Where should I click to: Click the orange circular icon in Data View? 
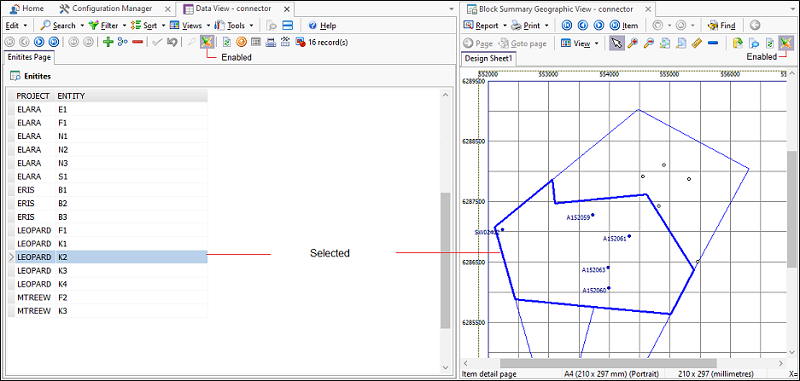tap(242, 42)
